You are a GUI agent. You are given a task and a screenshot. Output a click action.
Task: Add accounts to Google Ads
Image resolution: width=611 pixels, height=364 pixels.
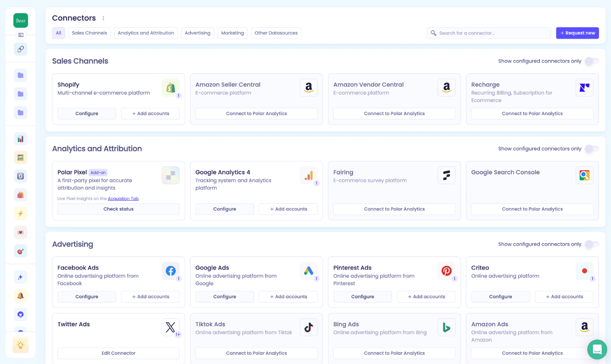pos(288,297)
